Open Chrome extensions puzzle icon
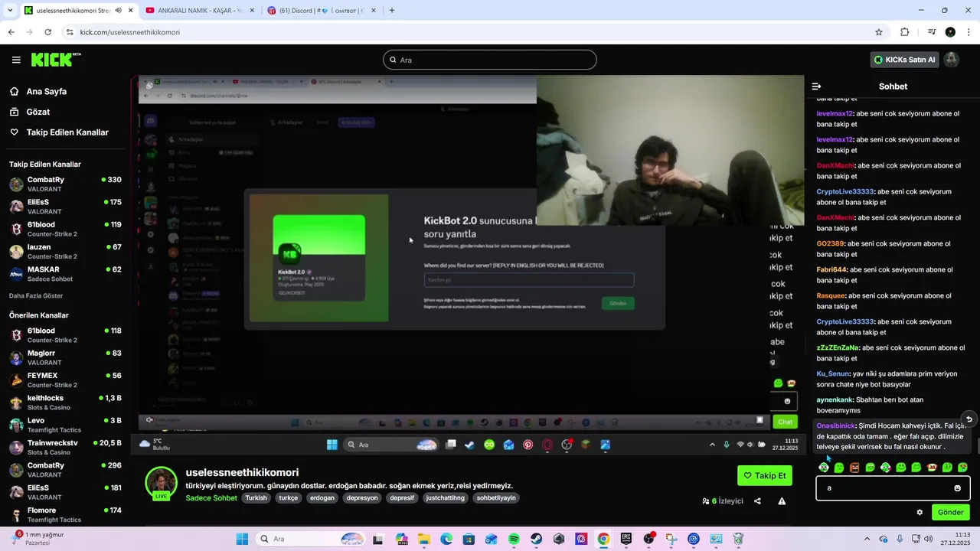Viewport: 980px width, 551px height. click(x=904, y=32)
